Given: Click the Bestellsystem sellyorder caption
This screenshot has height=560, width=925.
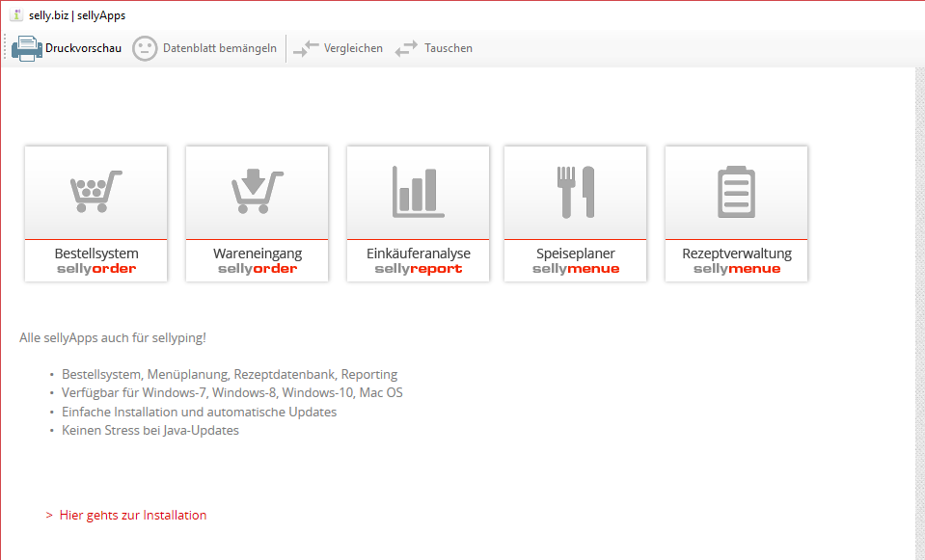Looking at the screenshot, I should pyautogui.click(x=95, y=260).
